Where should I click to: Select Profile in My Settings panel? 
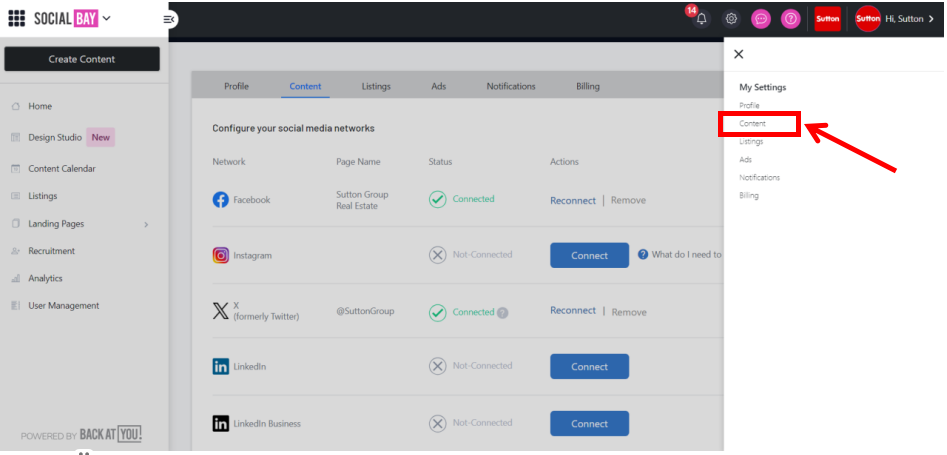pyautogui.click(x=749, y=106)
